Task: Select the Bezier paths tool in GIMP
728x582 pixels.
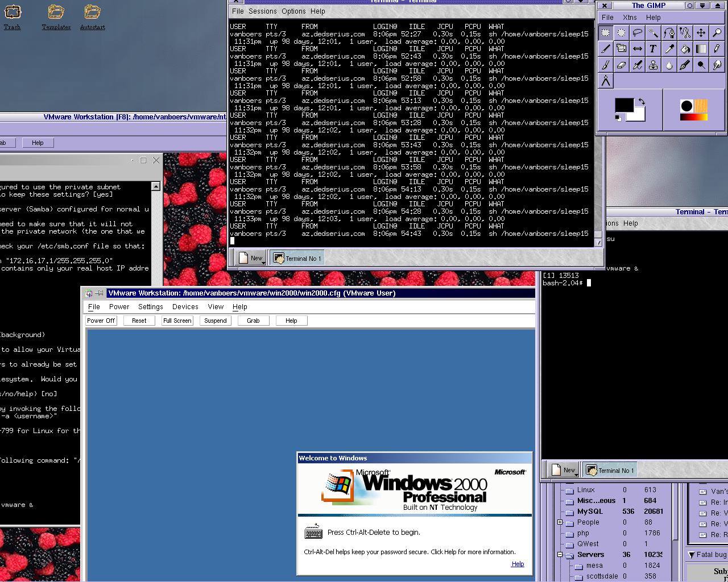Action: tap(669, 33)
